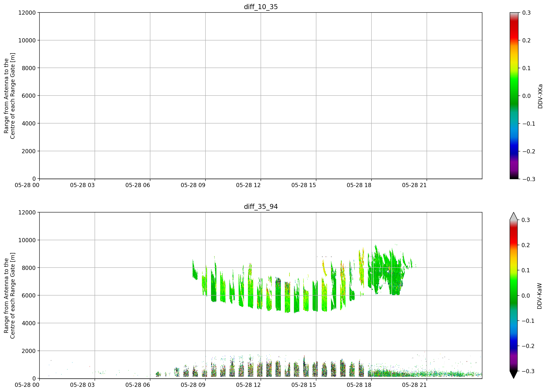
Task: Click the −0.3 tick on DDV-XKa colorbar
Action: point(529,179)
